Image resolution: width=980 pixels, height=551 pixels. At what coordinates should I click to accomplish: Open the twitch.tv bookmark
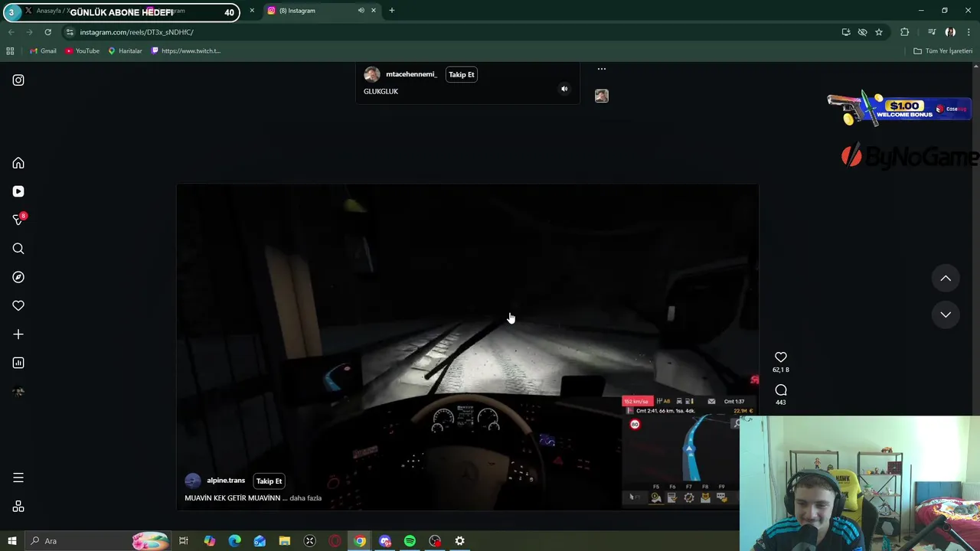pos(186,51)
